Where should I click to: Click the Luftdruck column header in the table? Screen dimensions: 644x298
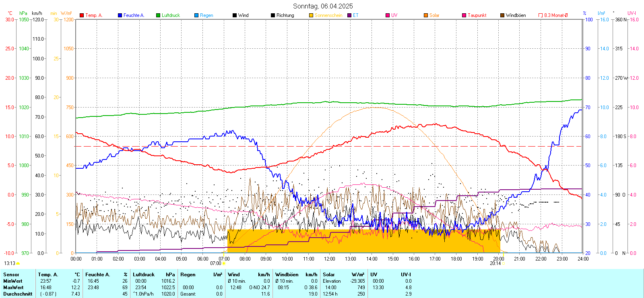(x=144, y=275)
